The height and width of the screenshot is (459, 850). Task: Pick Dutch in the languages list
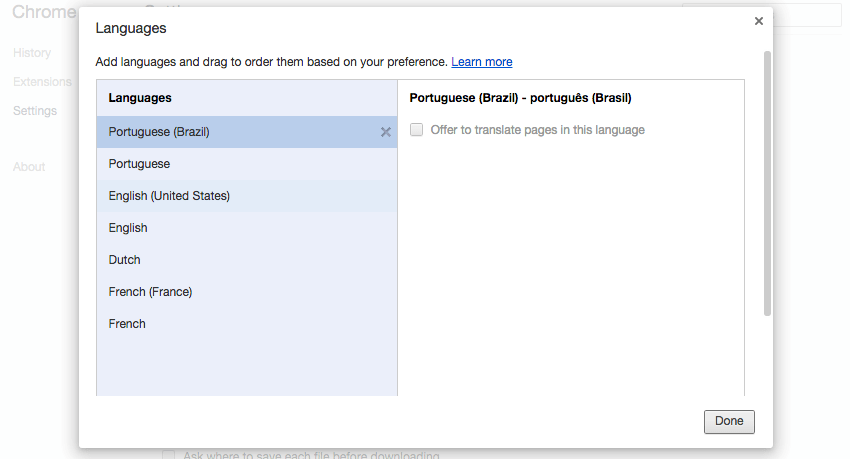(x=125, y=260)
